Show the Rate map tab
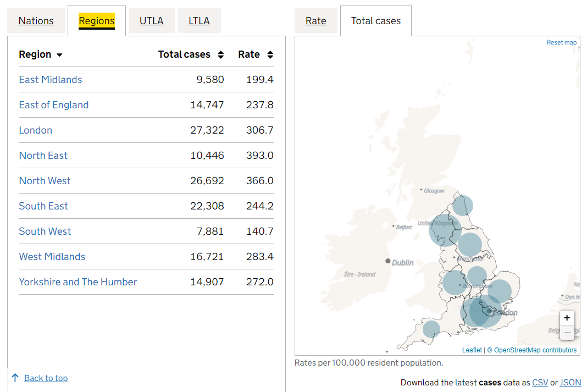 (x=316, y=21)
